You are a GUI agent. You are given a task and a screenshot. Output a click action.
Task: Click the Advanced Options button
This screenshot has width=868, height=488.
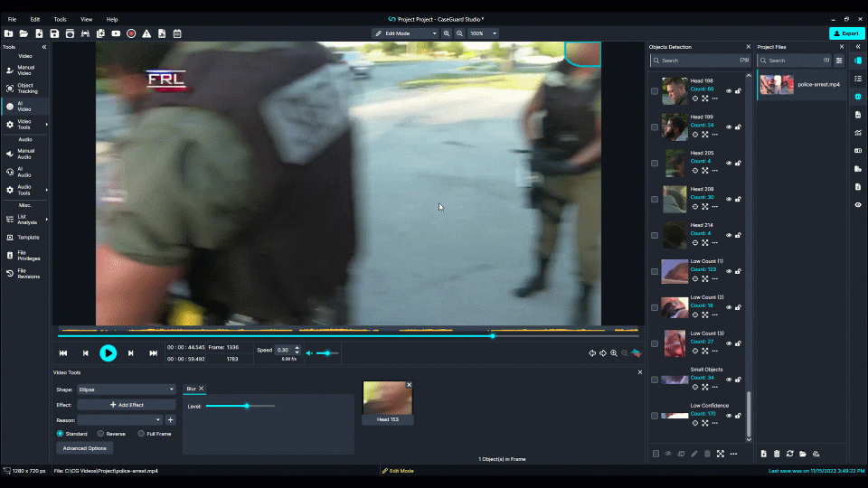click(85, 448)
